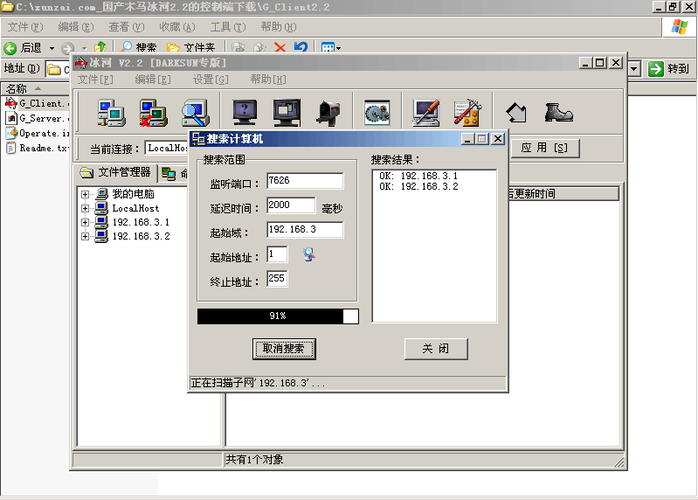Open Explorer 收藏(A) menu

[177, 27]
